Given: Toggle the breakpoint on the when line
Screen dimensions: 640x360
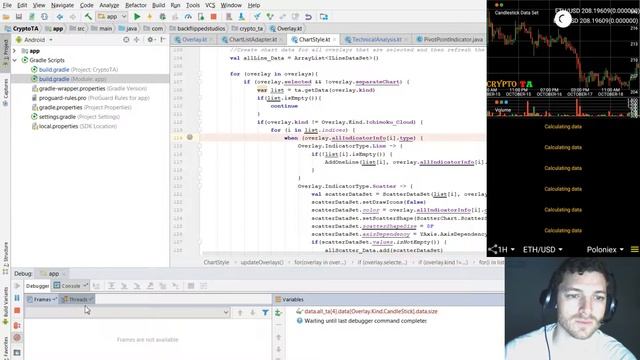Looking at the screenshot, I should click(x=189, y=138).
